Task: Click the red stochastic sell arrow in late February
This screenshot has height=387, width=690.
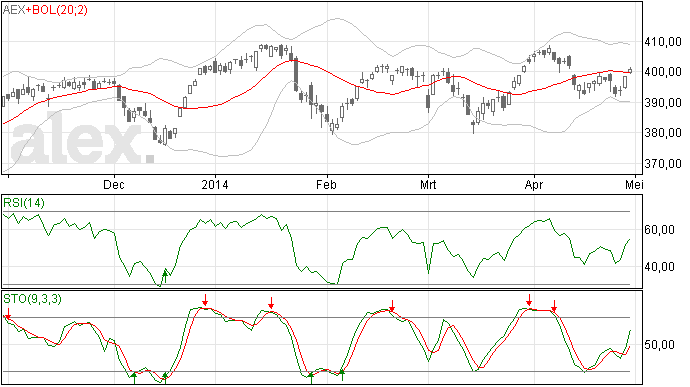Action: tap(392, 305)
